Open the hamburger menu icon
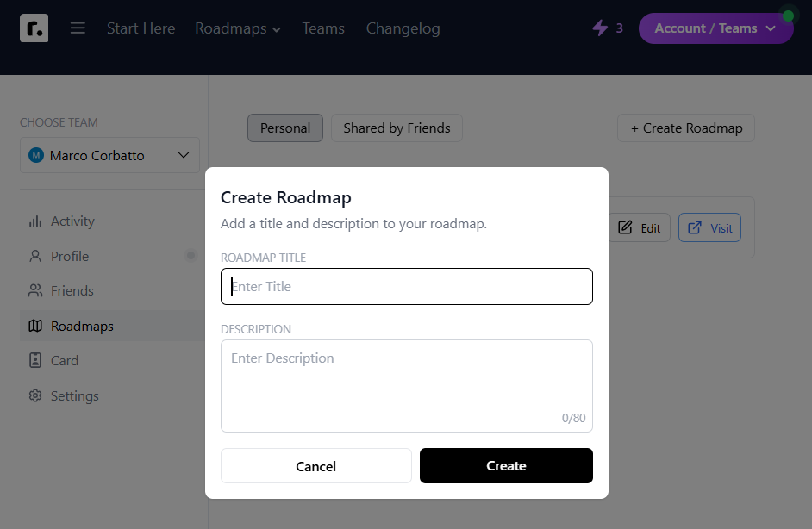 pyautogui.click(x=78, y=28)
